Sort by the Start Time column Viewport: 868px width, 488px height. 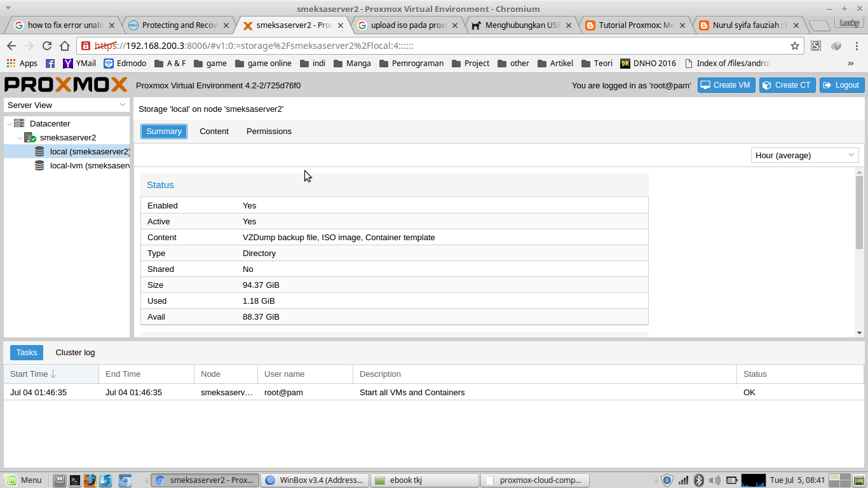tap(51, 374)
